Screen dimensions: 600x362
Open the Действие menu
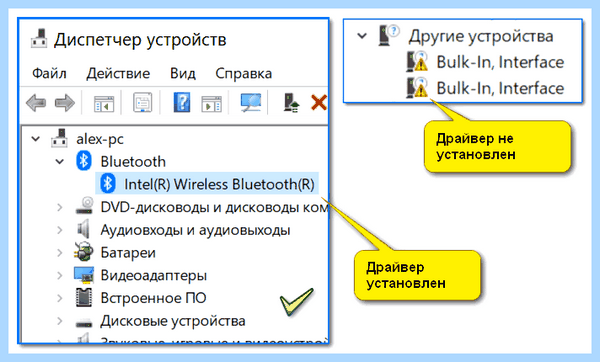click(x=118, y=73)
